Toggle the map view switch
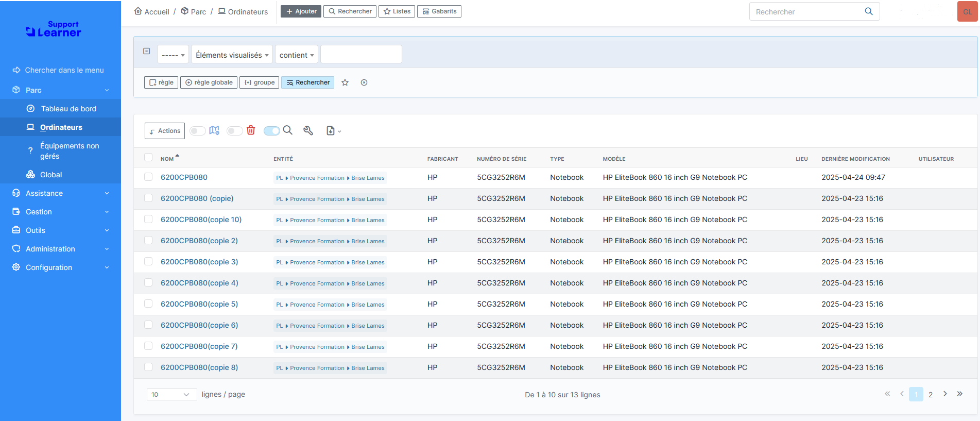This screenshot has height=421, width=980. [197, 131]
